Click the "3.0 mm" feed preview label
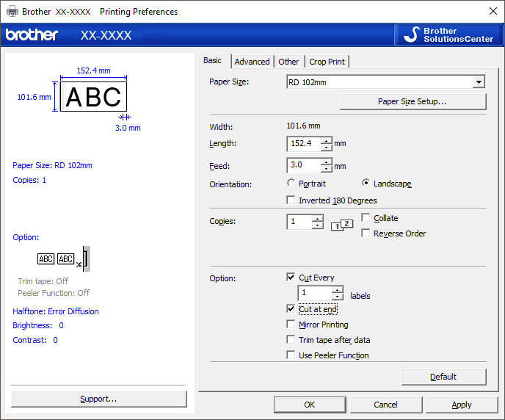 128,128
